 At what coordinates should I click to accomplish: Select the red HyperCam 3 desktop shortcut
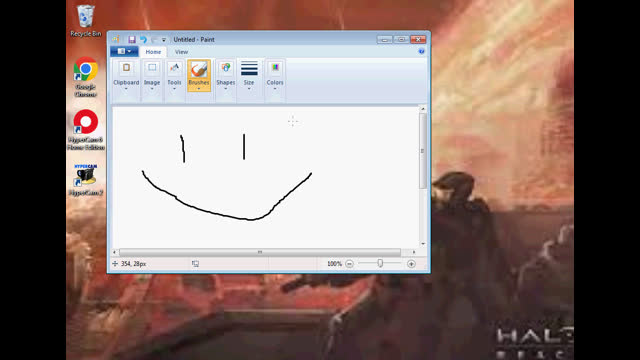[x=85, y=130]
